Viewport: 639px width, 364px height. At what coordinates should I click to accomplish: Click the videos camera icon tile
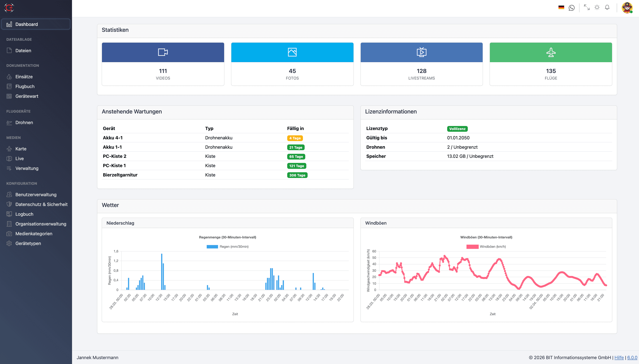[163, 52]
